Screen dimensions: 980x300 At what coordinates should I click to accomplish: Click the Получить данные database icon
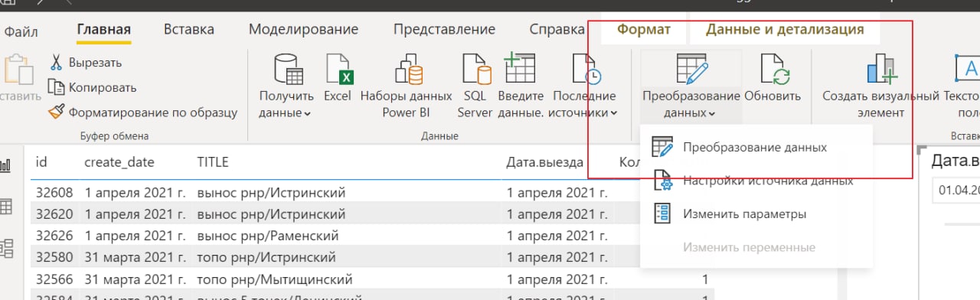click(x=289, y=70)
